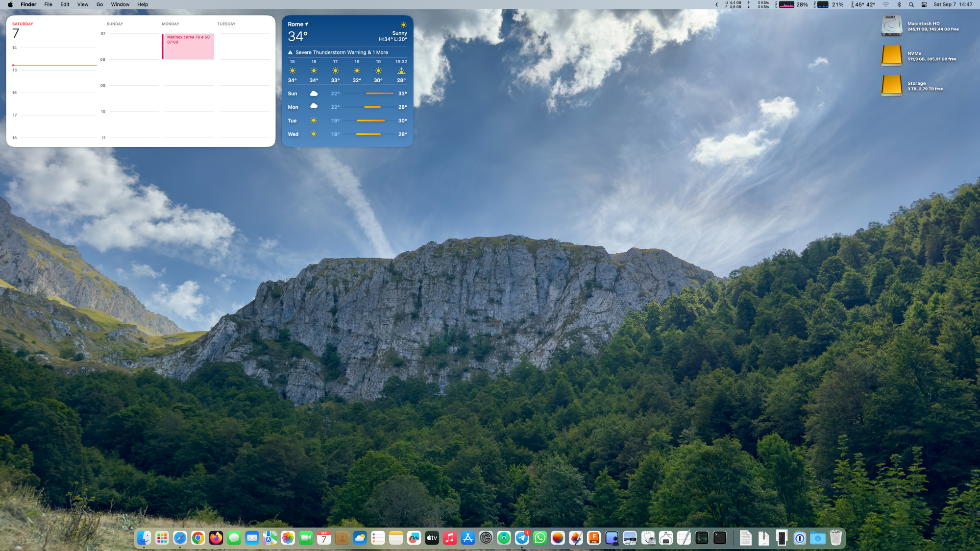Click the Severe Thunderstorm Warning alert
This screenshot has height=551, width=980.
click(342, 52)
